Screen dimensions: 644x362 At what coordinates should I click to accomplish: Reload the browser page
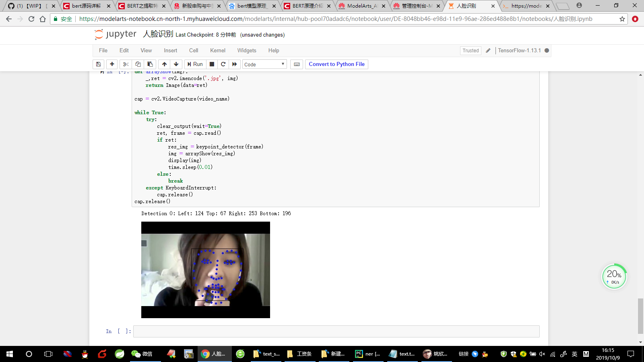point(31,19)
